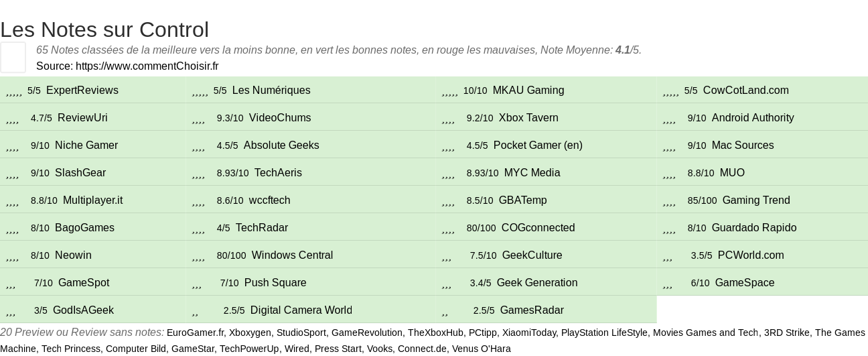Viewport: 868px width, 356px height.
Task: Click the wccftech 8.6/10 entry
Action: (x=311, y=200)
